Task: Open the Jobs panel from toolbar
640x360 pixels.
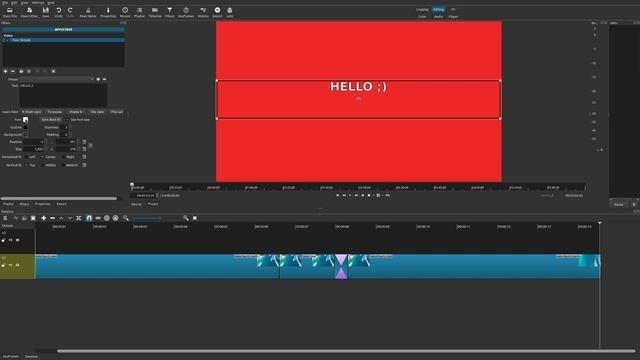Action: pos(230,12)
